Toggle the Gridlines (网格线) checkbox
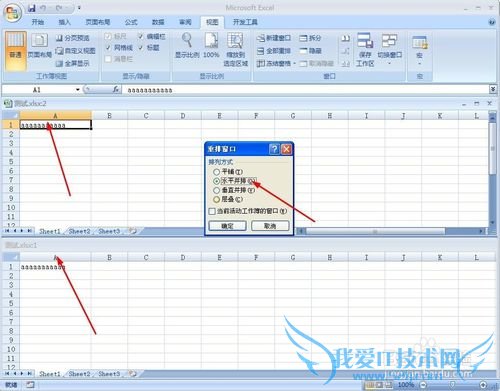 [108, 48]
